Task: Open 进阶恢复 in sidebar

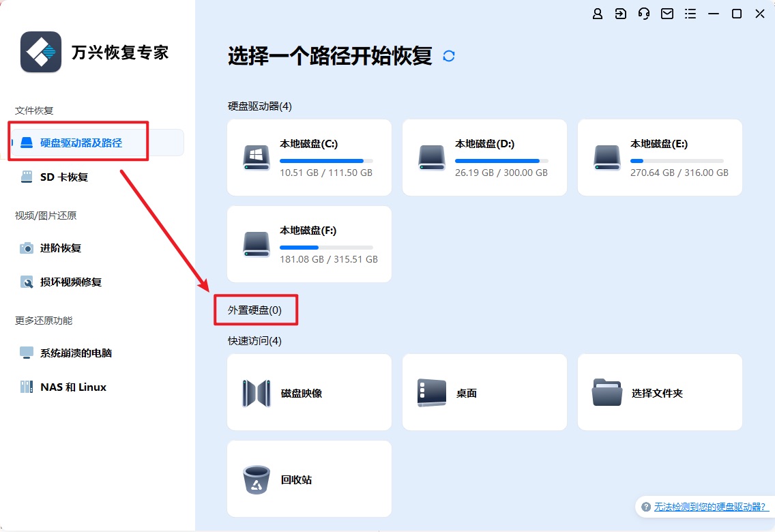Action: click(x=60, y=248)
